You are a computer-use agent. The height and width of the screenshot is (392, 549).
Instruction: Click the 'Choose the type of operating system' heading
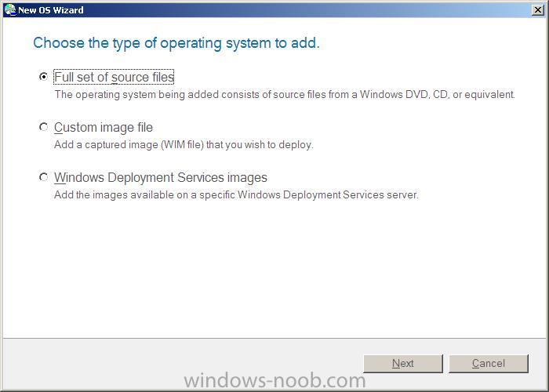pos(176,43)
